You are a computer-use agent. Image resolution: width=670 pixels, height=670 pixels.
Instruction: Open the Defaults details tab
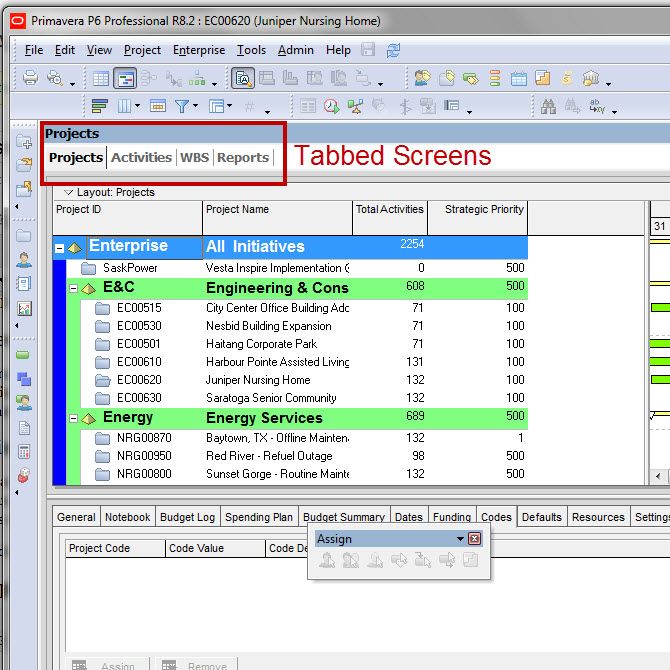pyautogui.click(x=541, y=517)
